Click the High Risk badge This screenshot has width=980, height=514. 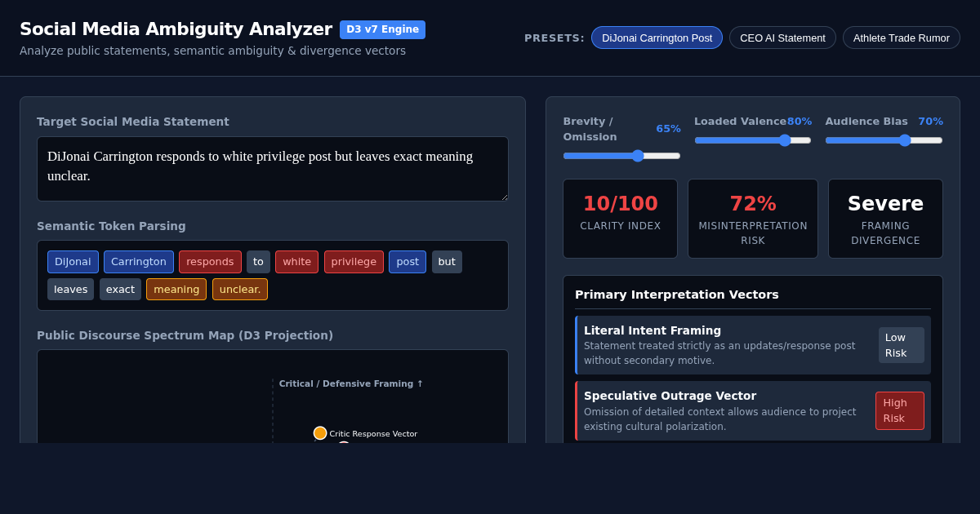pyautogui.click(x=900, y=410)
